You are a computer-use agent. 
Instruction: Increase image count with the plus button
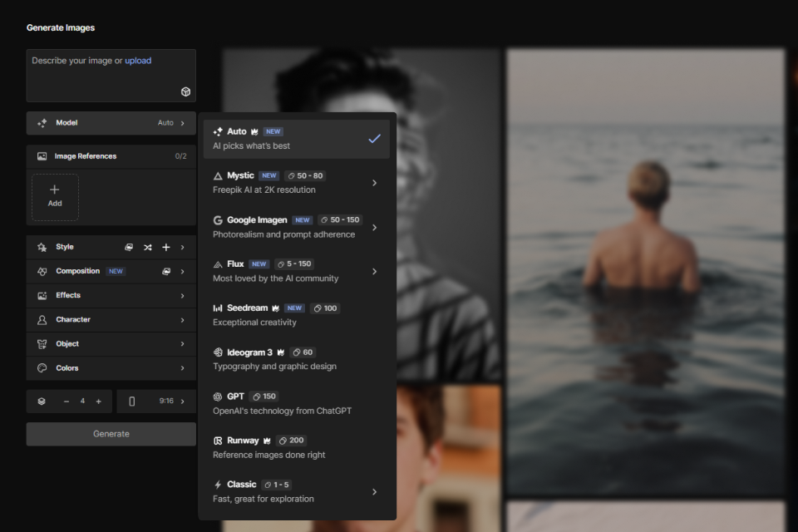pyautogui.click(x=98, y=401)
